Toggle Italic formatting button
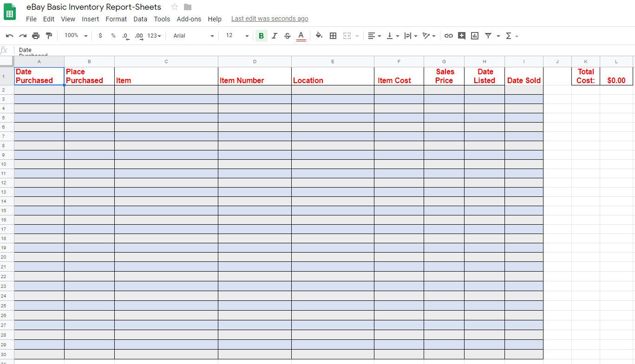The image size is (635, 364). click(275, 36)
